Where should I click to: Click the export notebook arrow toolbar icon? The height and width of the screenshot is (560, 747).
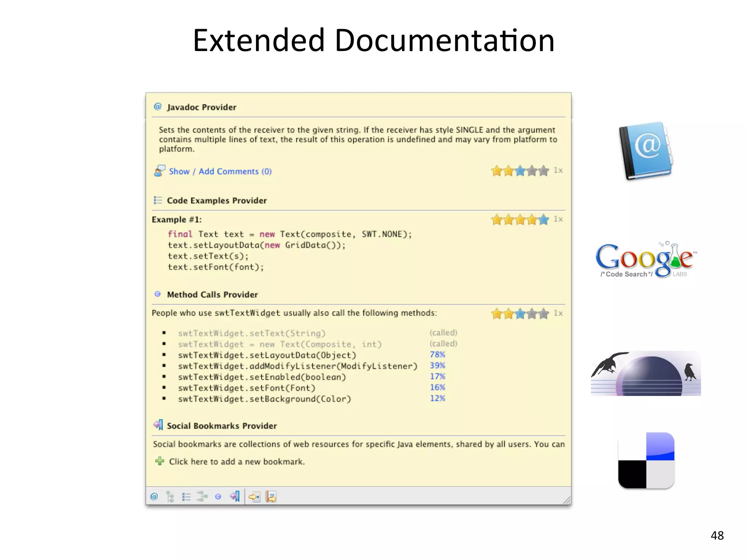[271, 497]
